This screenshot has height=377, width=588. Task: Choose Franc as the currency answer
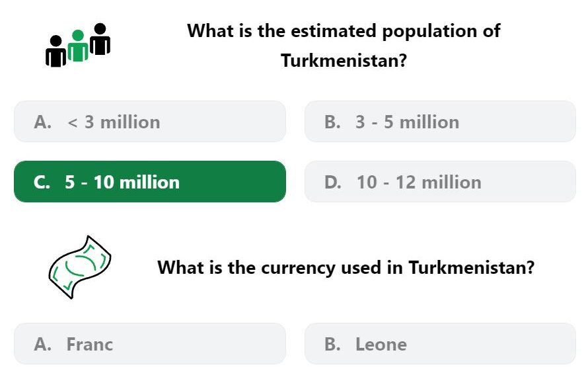[150, 344]
